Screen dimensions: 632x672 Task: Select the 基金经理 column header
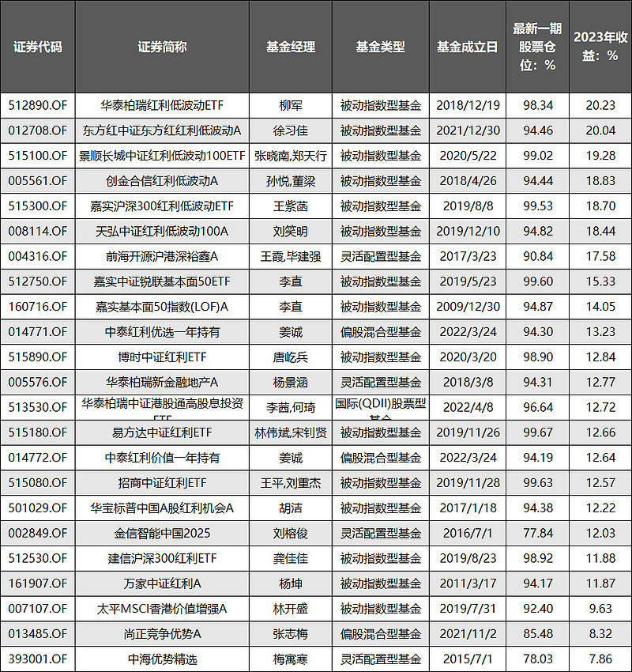click(291, 47)
